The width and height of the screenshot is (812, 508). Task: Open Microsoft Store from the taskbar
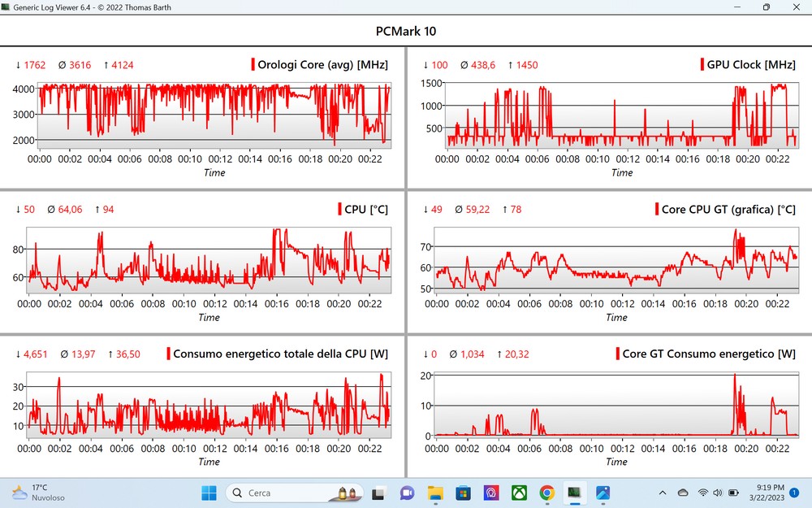(x=463, y=493)
